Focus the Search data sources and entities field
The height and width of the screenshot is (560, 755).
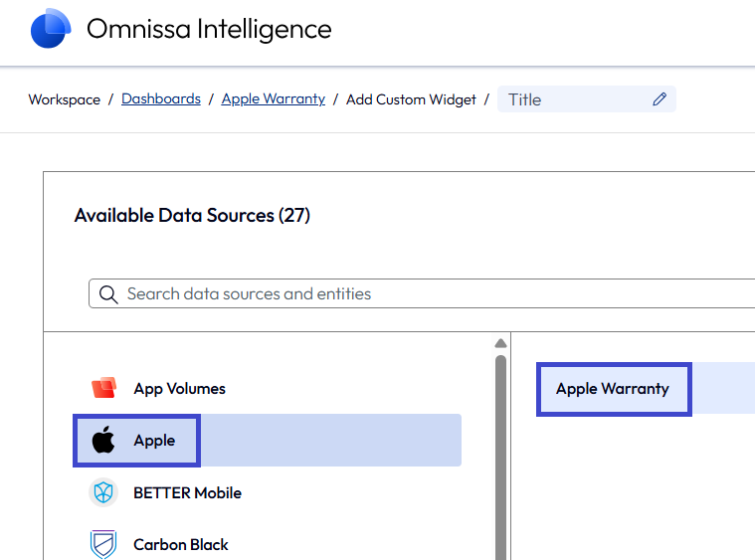(424, 293)
